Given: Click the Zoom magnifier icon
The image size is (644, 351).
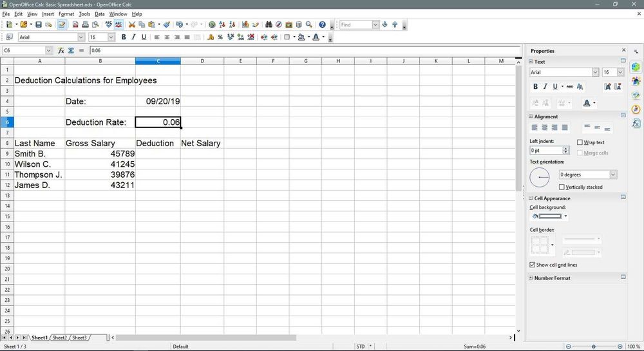Looking at the screenshot, I should [309, 24].
